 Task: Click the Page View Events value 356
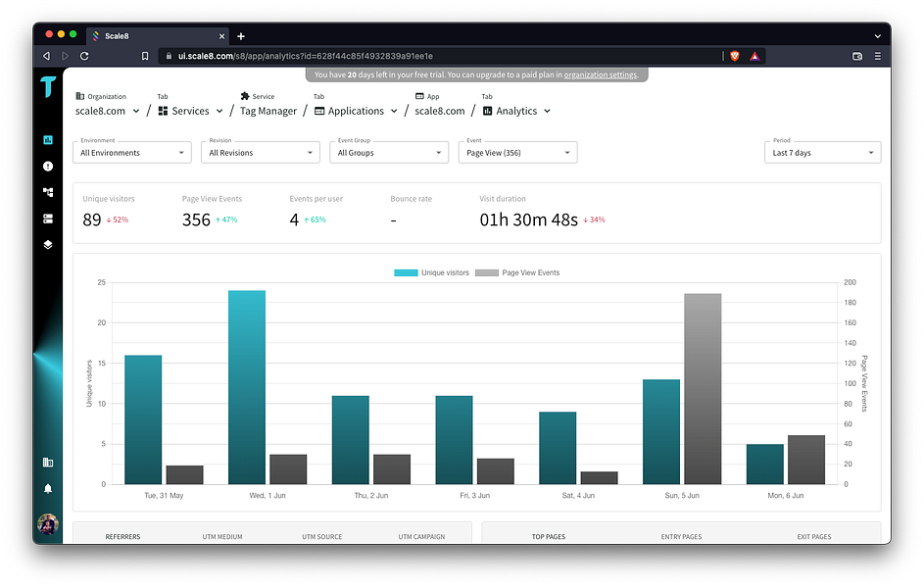pyautogui.click(x=196, y=220)
